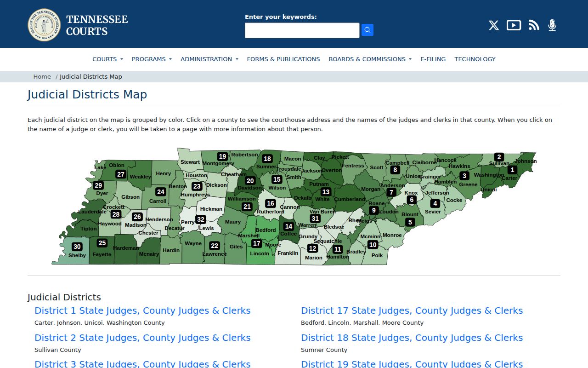The height and width of the screenshot is (368, 588).
Task: Select district 11 badge on Hamilton county
Action: coord(338,249)
